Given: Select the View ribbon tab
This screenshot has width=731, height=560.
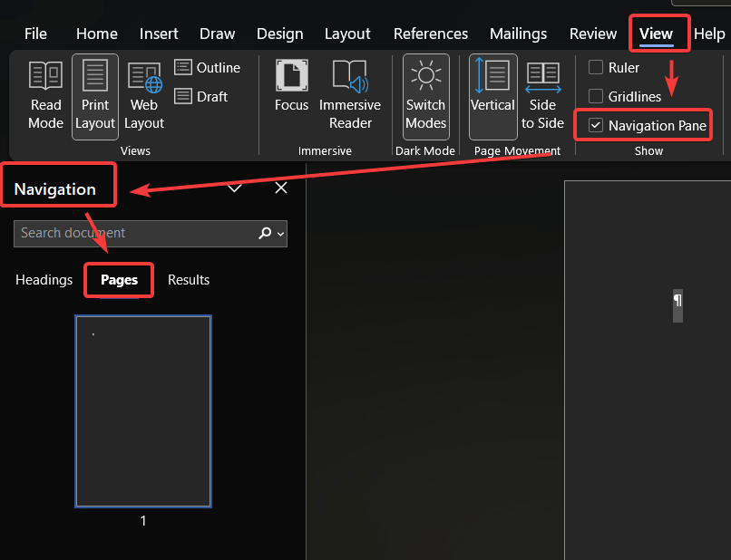Looking at the screenshot, I should [x=656, y=34].
